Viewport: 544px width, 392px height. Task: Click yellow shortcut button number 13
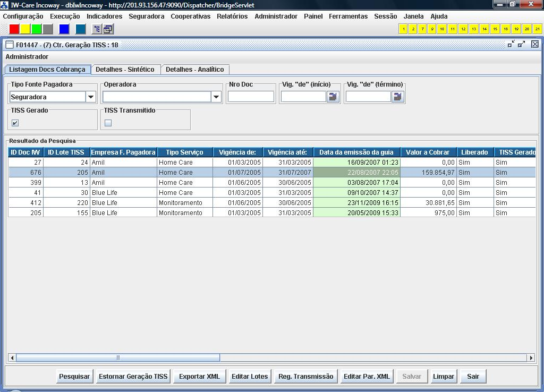click(474, 29)
